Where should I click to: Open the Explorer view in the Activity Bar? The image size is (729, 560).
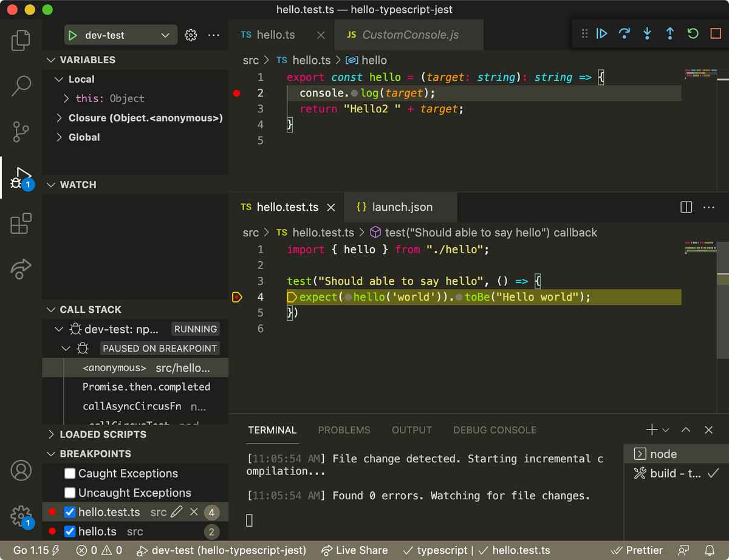pos(21,39)
